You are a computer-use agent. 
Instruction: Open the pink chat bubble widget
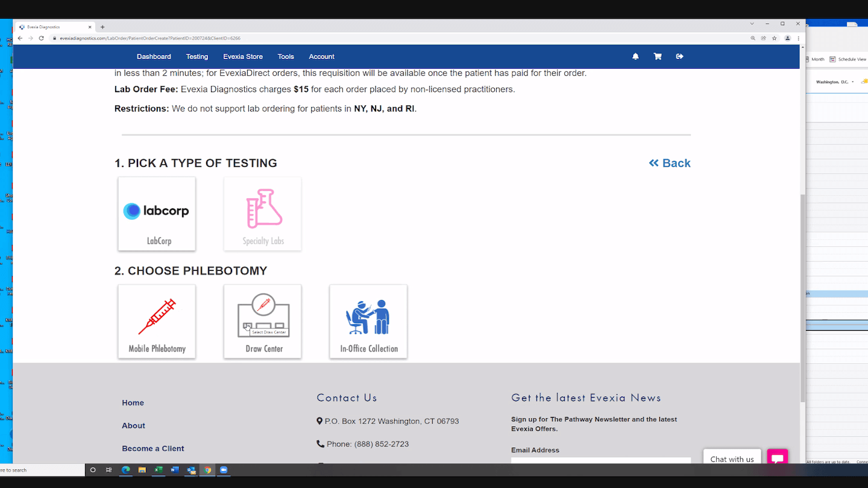click(x=778, y=458)
